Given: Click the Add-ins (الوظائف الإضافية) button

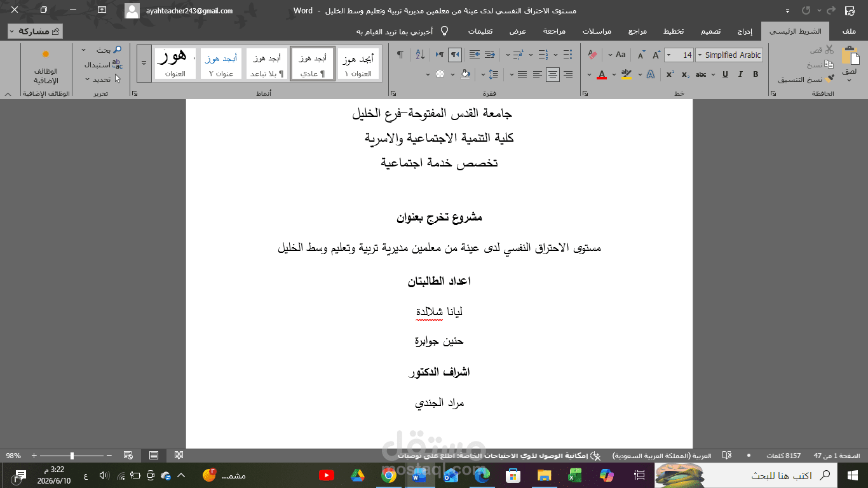Looking at the screenshot, I should click(46, 67).
